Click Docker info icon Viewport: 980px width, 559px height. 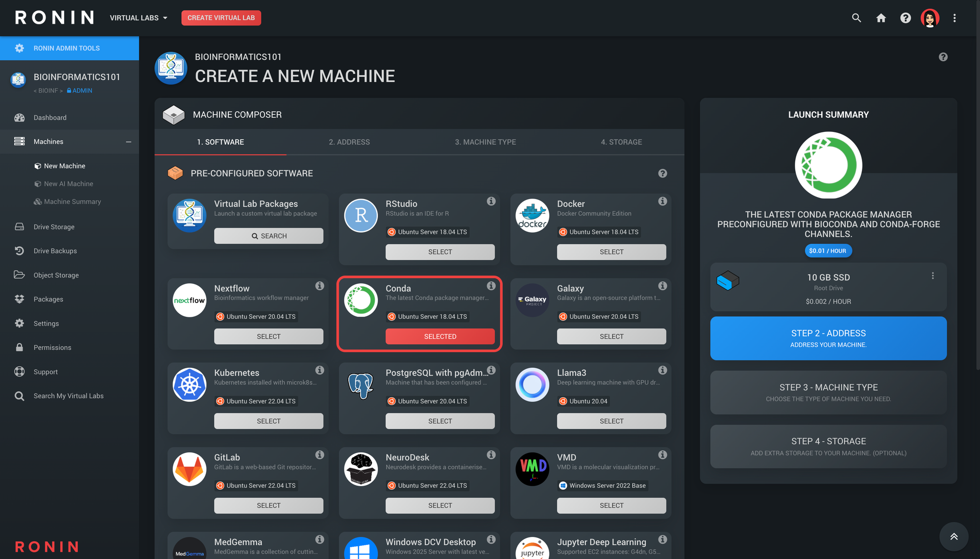(662, 202)
